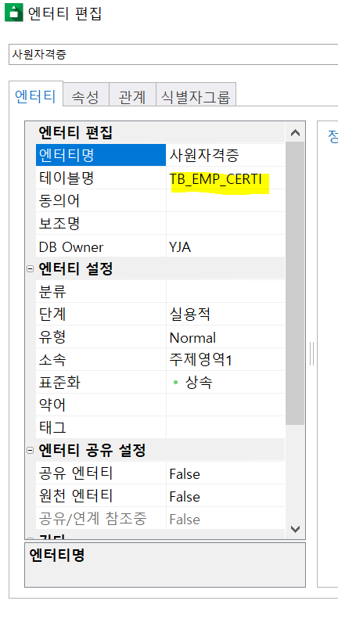The width and height of the screenshot is (338, 644).
Task: Select the 태그 property row
Action: pos(160,427)
